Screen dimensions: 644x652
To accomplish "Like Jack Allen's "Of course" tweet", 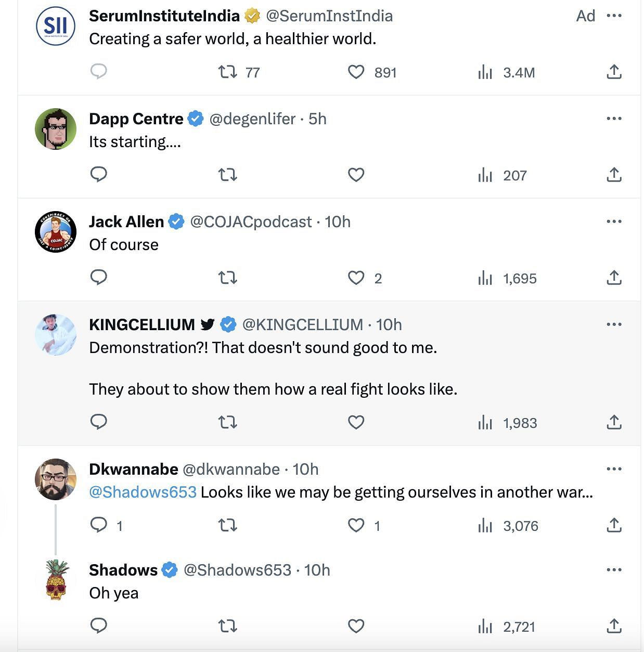I will (x=356, y=278).
